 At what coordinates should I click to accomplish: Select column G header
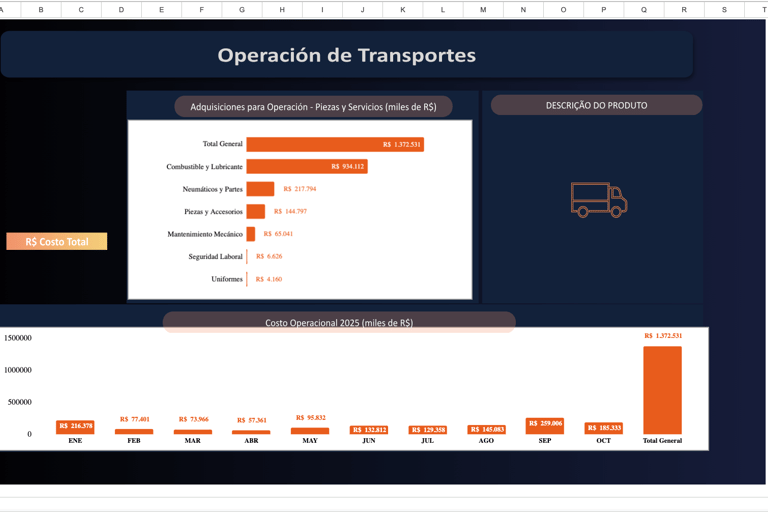241,10
